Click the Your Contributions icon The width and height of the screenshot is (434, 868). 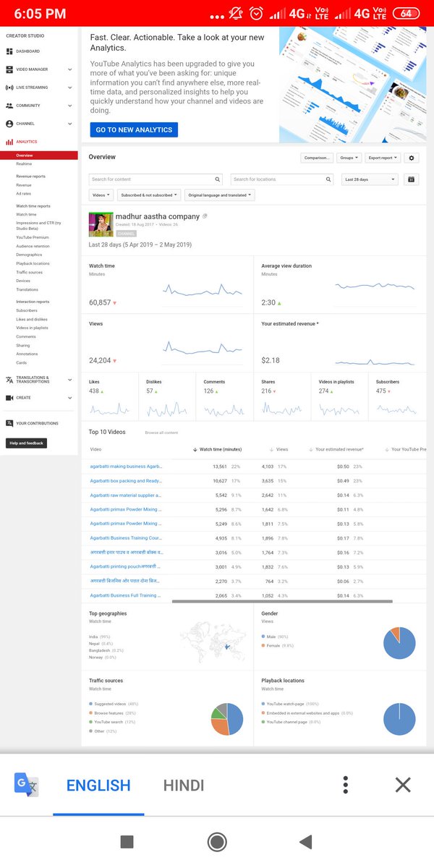(x=9, y=423)
